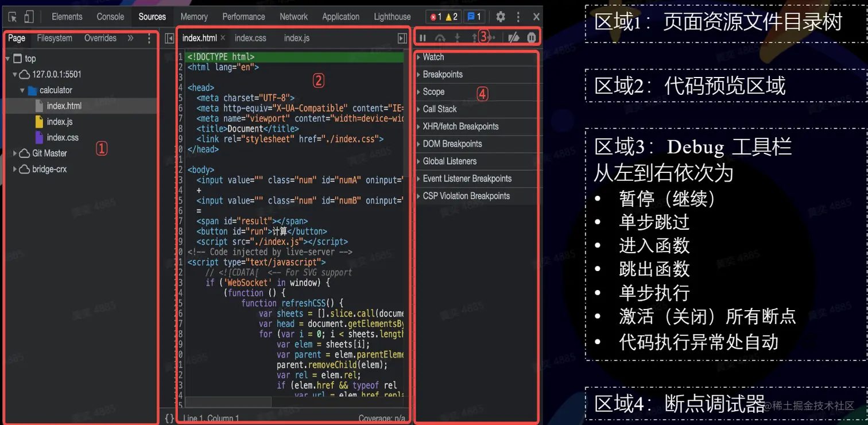This screenshot has height=425, width=868.
Task: Click the highlighted <!DOCTYPE html> code line
Action: pos(295,57)
